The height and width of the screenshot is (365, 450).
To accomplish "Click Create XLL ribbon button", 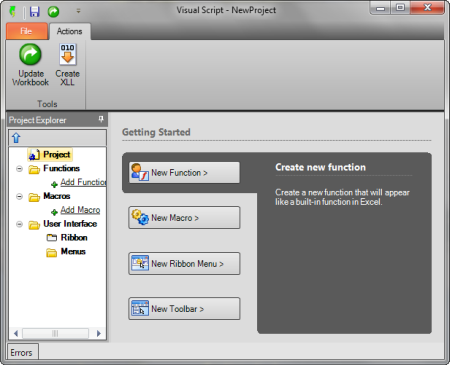I will 67,65.
